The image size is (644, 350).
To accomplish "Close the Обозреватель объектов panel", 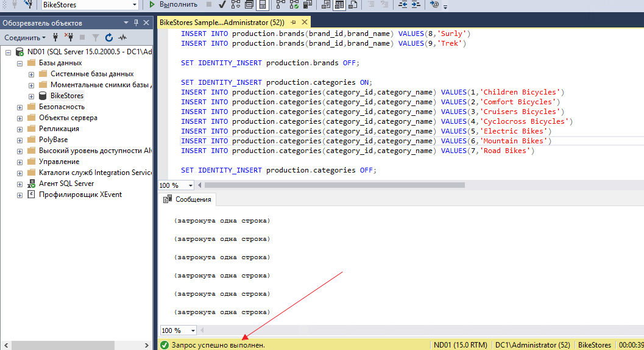I will tap(146, 23).
